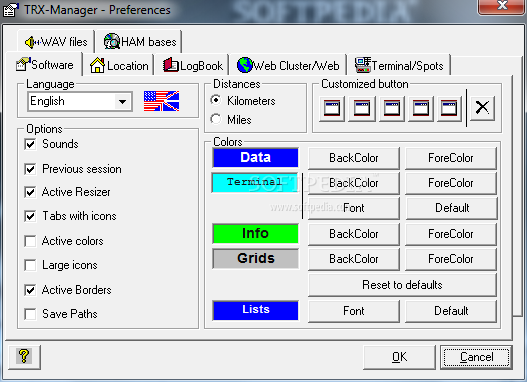Click the fifth customized button icon
This screenshot has height=382, width=527.
449,109
